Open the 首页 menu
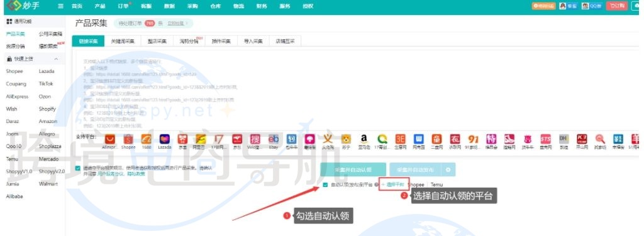This screenshot has height=236, width=644. 77,6
